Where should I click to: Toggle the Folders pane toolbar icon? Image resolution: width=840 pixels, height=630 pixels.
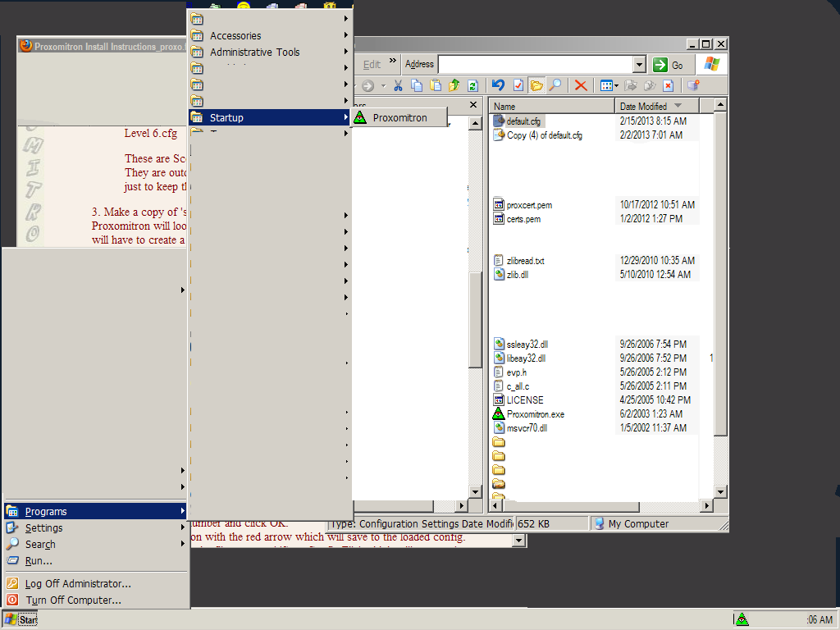(x=537, y=85)
